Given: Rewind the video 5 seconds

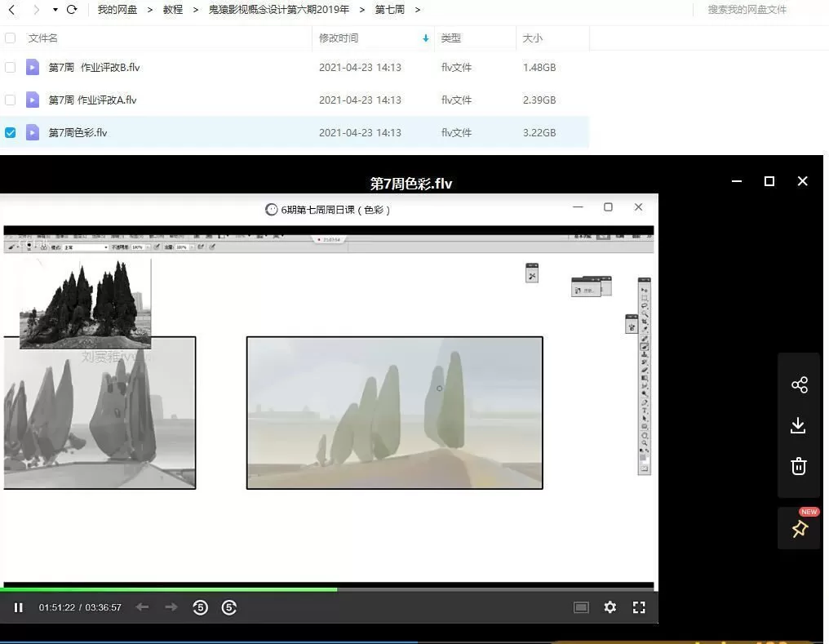Looking at the screenshot, I should [200, 607].
